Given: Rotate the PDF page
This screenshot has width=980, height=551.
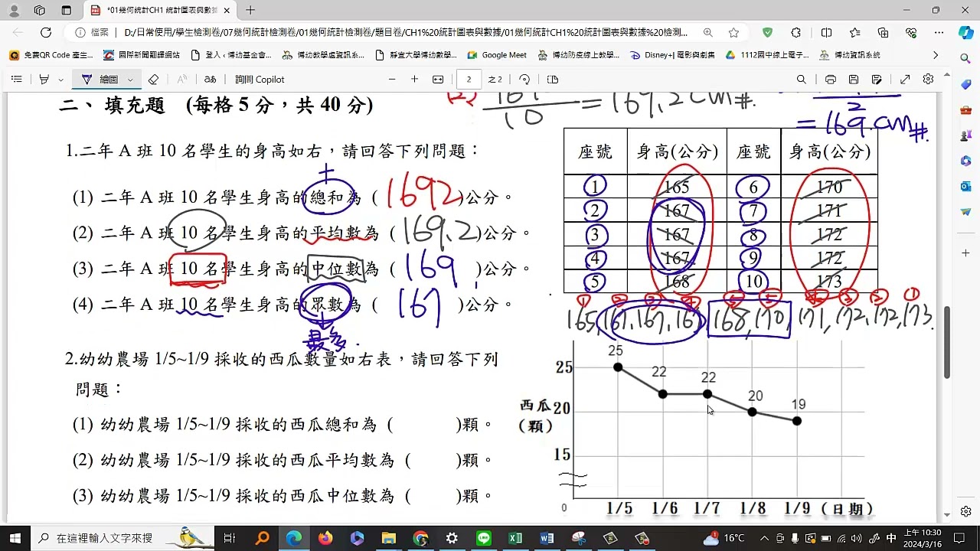Looking at the screenshot, I should 524,80.
